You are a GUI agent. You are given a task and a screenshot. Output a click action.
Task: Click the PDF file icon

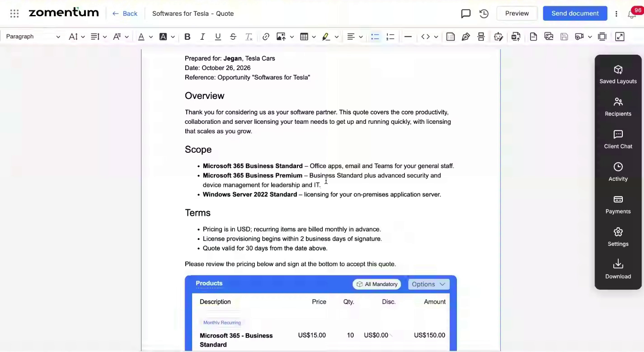tap(533, 37)
